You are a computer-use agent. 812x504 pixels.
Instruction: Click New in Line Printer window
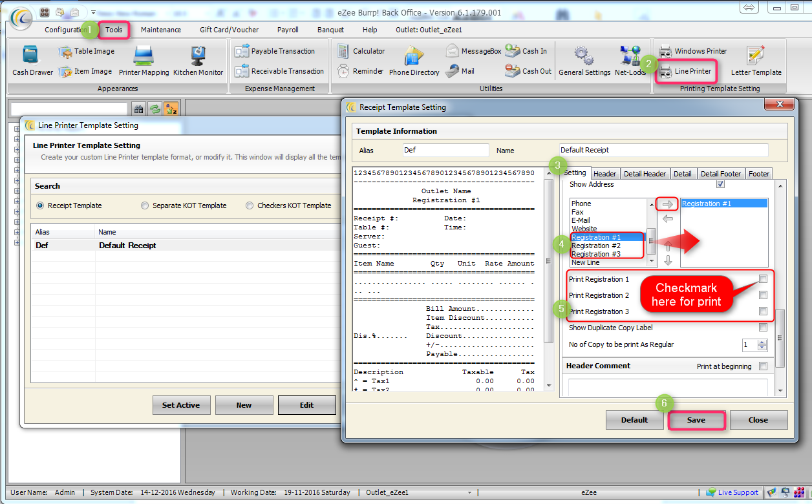[244, 405]
